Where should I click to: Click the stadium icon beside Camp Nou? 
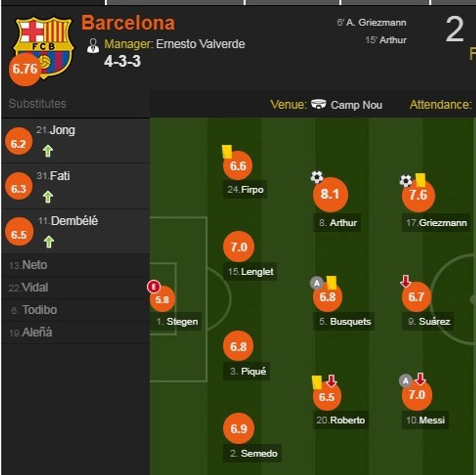[319, 104]
